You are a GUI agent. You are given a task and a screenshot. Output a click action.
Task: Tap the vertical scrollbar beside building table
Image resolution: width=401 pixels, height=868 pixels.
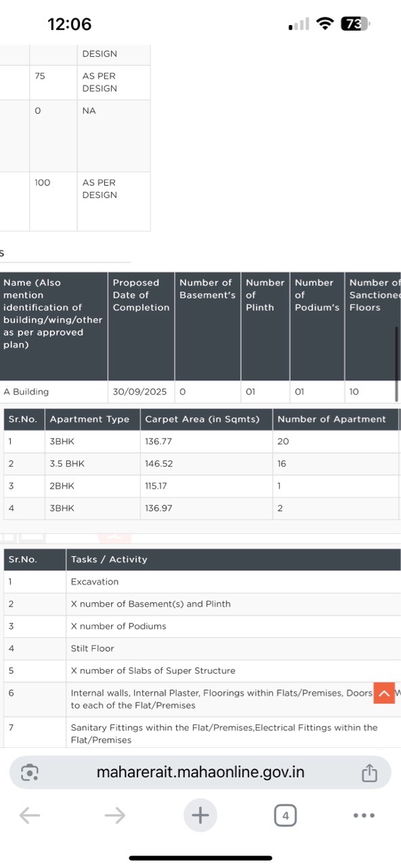[x=397, y=364]
